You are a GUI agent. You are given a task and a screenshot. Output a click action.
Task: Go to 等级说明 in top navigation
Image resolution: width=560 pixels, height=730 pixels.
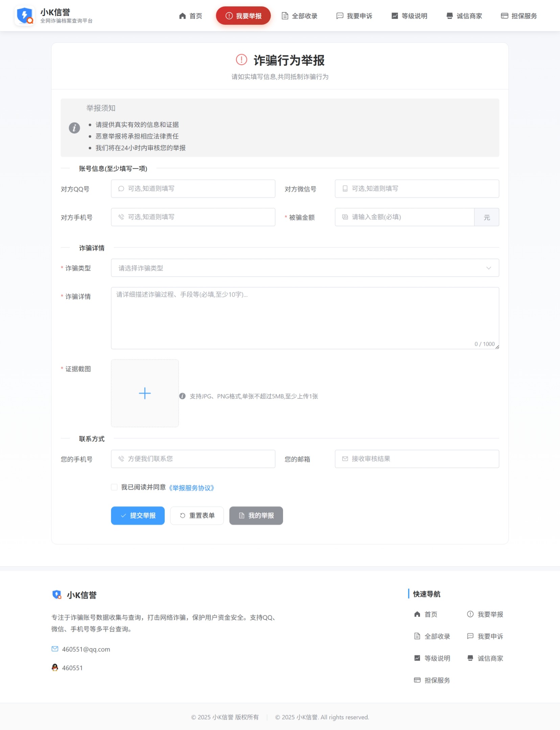409,16
